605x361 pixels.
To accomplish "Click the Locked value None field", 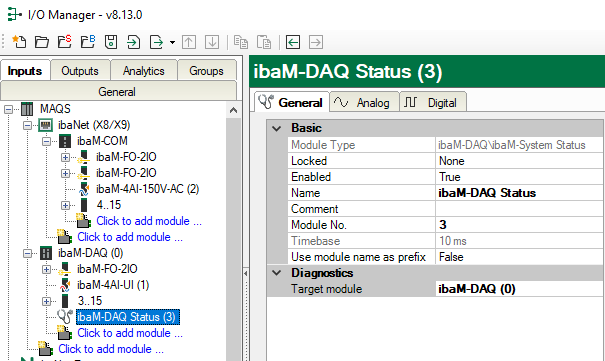I will click(519, 161).
